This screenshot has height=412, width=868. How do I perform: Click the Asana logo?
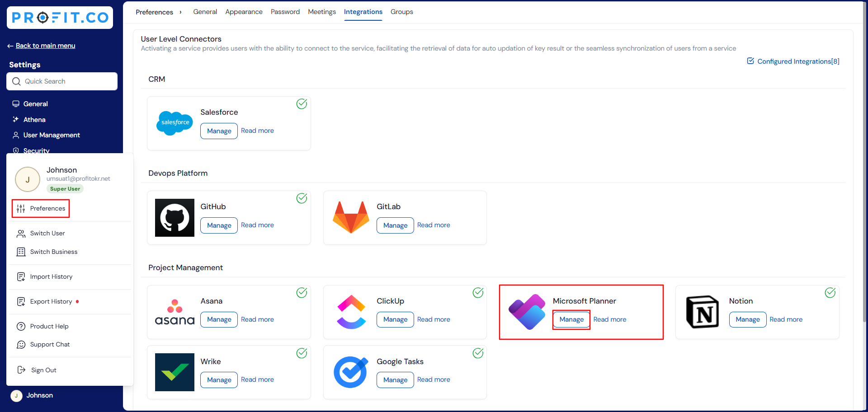(175, 312)
